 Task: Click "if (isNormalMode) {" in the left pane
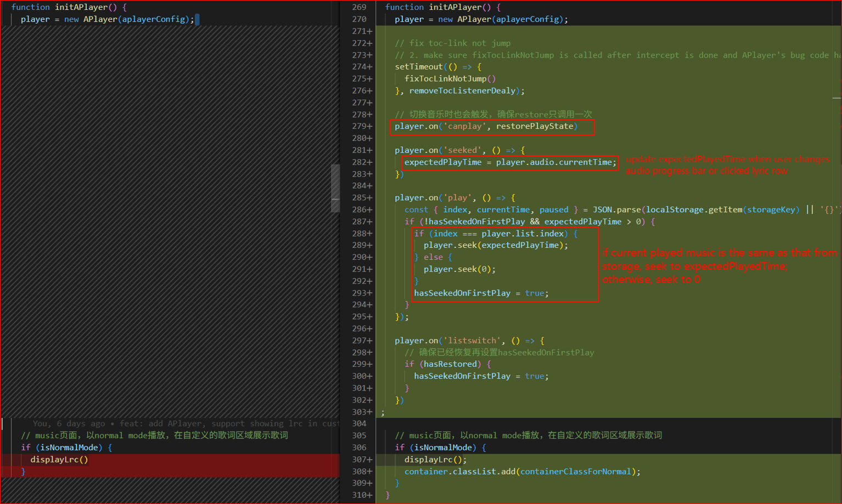point(66,448)
